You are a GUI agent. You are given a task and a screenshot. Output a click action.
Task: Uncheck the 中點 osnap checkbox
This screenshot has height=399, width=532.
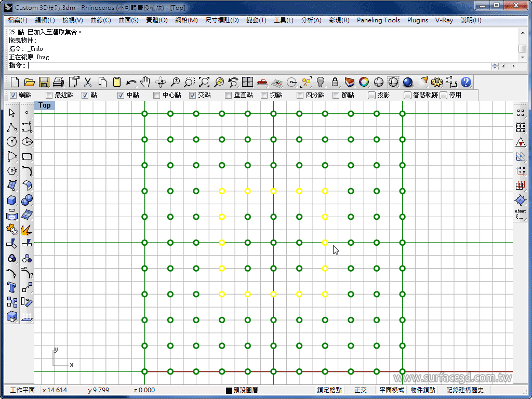[121, 96]
